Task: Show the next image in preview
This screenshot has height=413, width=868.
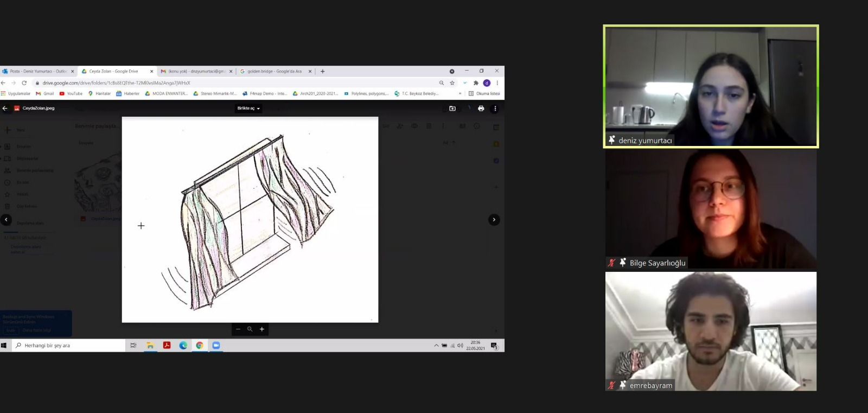Action: (x=494, y=220)
